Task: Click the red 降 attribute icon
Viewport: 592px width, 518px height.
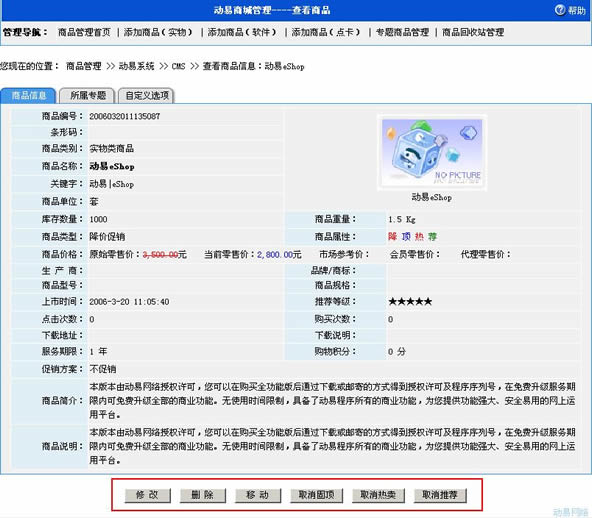Action: pos(393,237)
